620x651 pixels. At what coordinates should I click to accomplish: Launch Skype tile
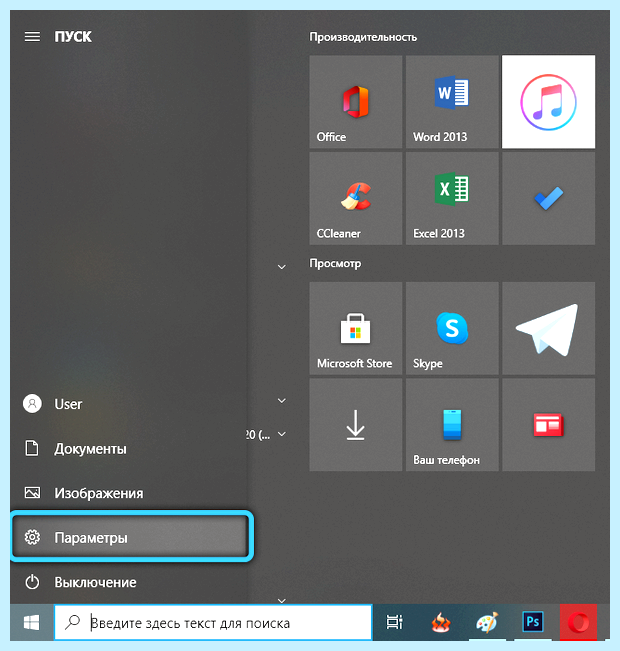[452, 328]
